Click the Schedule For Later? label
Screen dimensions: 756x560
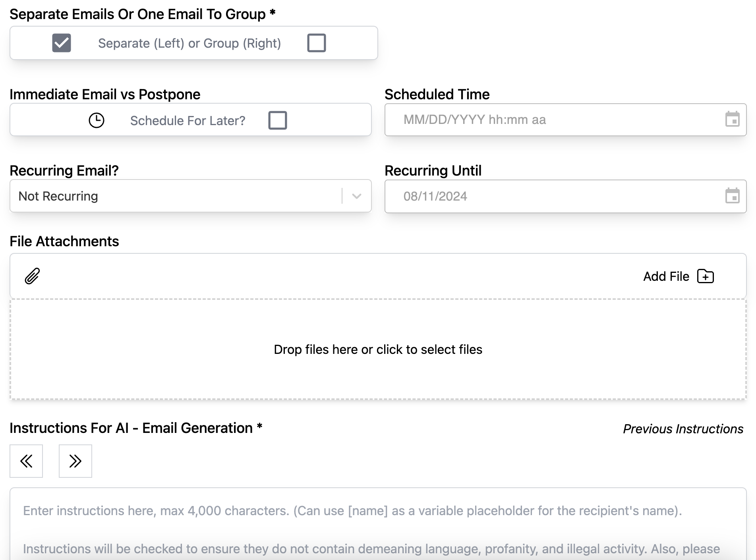188,120
